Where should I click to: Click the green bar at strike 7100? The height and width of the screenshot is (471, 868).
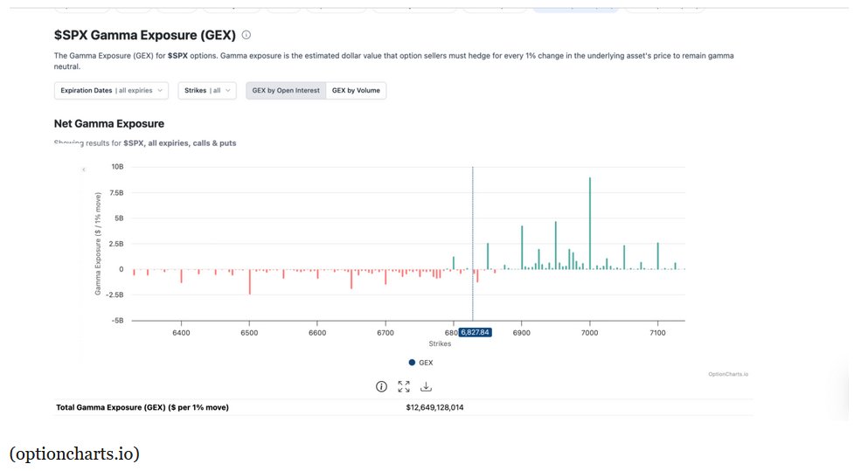coord(658,256)
